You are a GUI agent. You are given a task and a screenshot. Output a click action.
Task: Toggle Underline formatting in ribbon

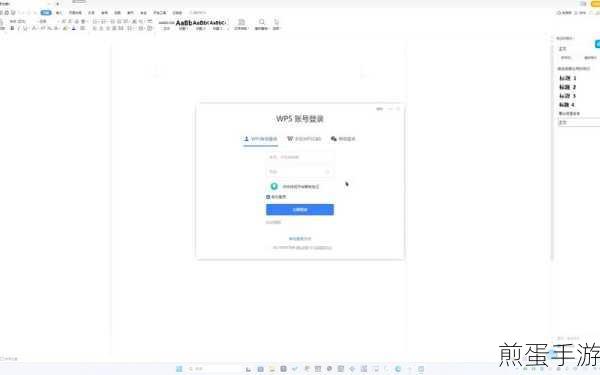coord(25,28)
